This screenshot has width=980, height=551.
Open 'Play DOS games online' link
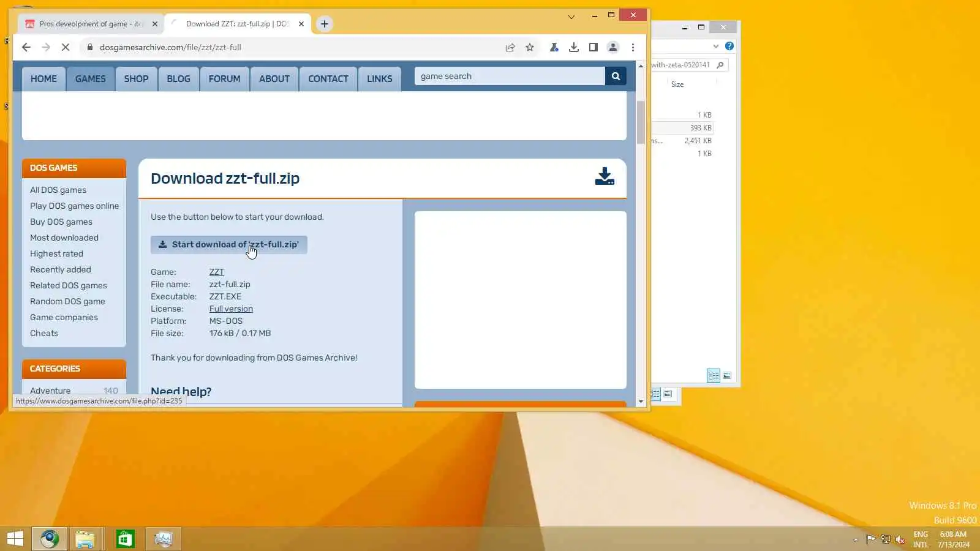[x=75, y=206]
